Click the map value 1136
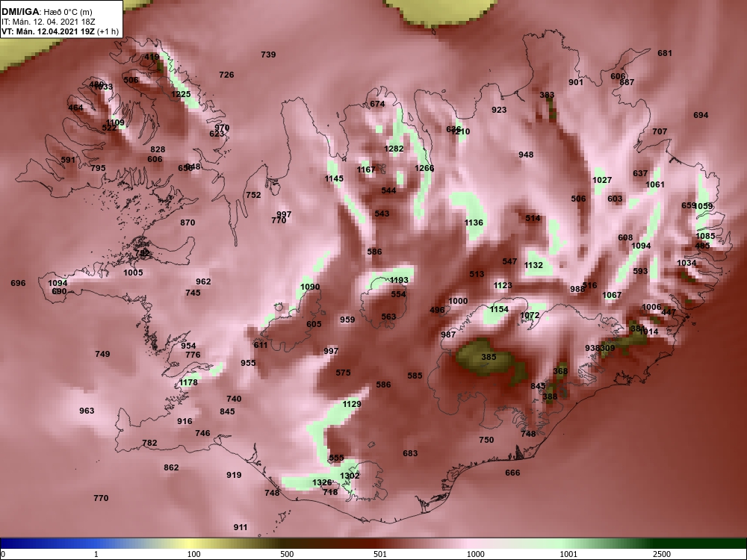This screenshot has height=560, width=747. coord(474,223)
